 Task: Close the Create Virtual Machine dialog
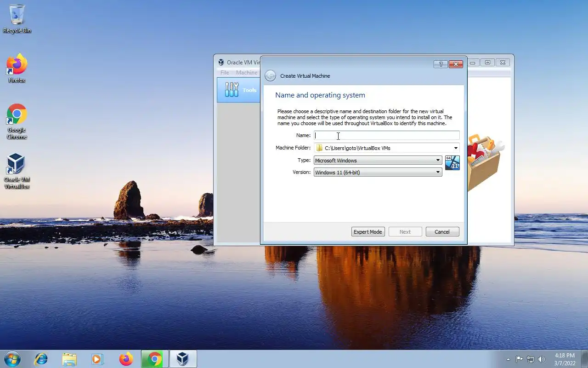[456, 64]
